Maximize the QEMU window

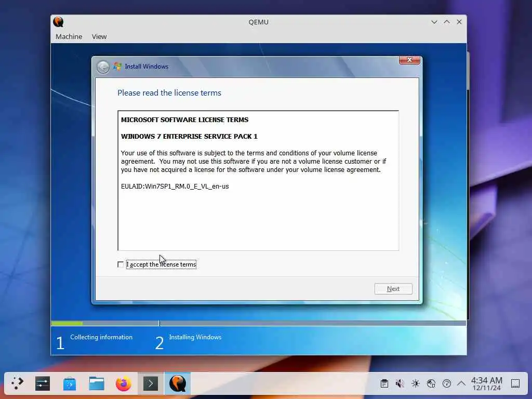pyautogui.click(x=447, y=22)
